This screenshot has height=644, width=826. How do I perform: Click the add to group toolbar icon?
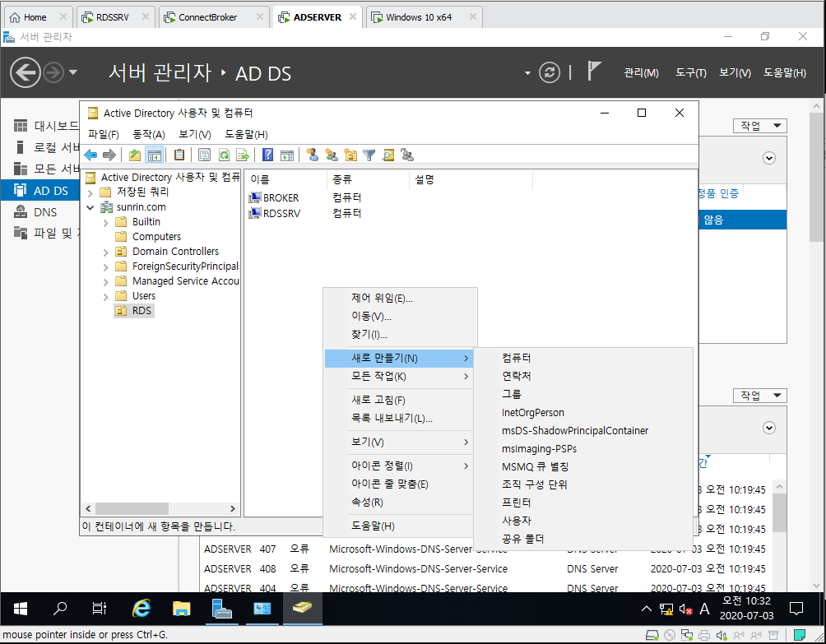(407, 155)
